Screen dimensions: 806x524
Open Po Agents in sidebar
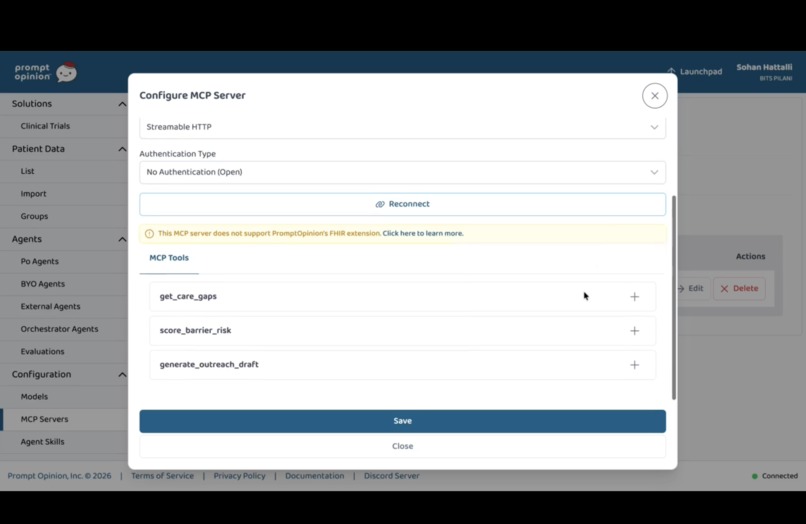click(40, 261)
